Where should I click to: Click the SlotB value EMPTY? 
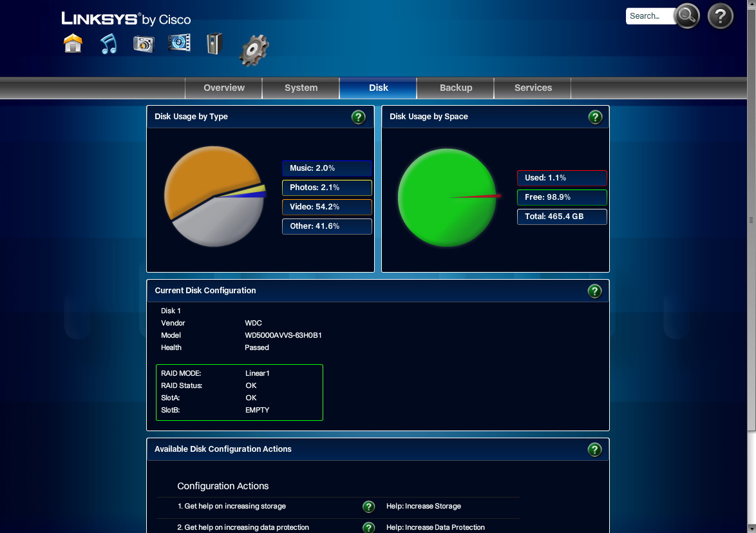tap(257, 410)
